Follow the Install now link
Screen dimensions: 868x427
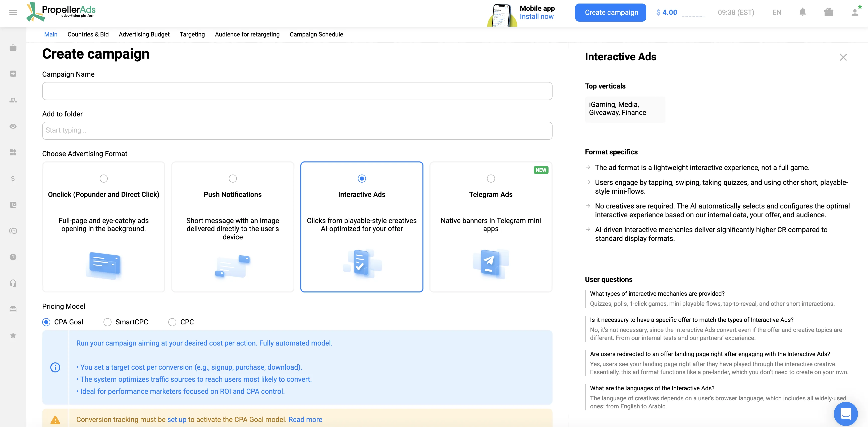click(536, 17)
